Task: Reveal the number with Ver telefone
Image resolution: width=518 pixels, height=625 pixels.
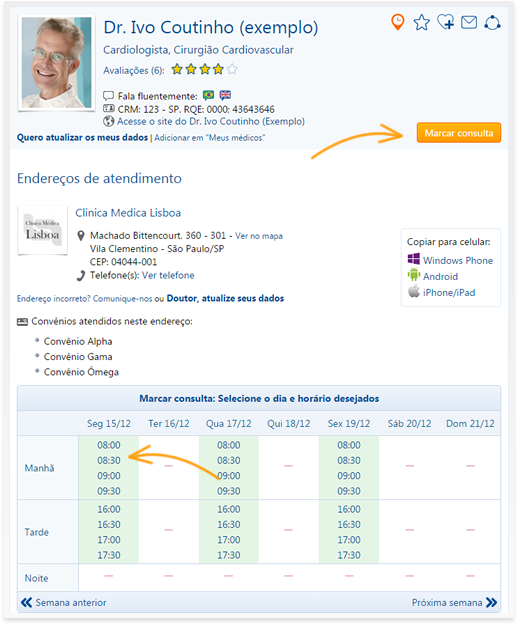Action: pos(168,275)
